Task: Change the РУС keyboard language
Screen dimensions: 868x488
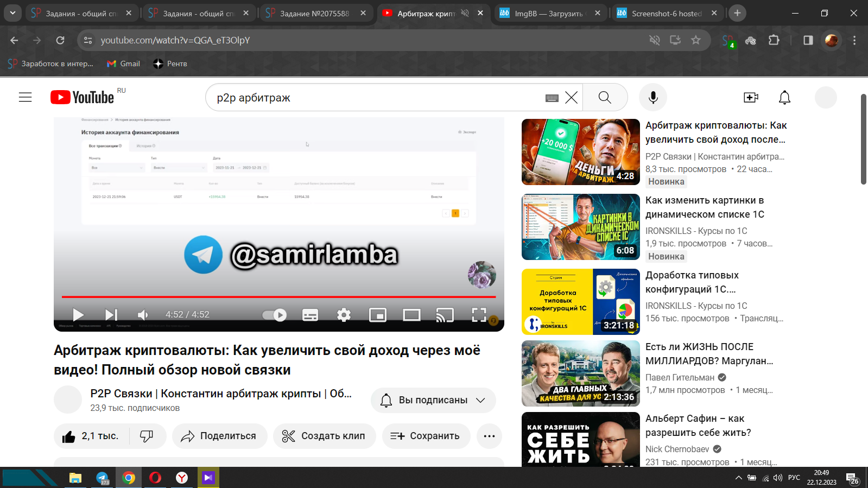Action: pos(794,478)
